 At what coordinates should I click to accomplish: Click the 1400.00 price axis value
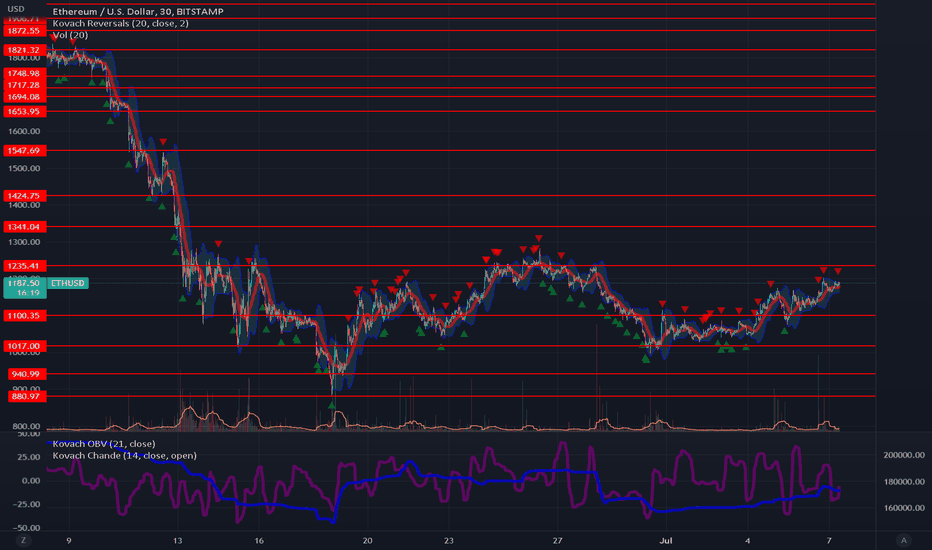[24, 205]
